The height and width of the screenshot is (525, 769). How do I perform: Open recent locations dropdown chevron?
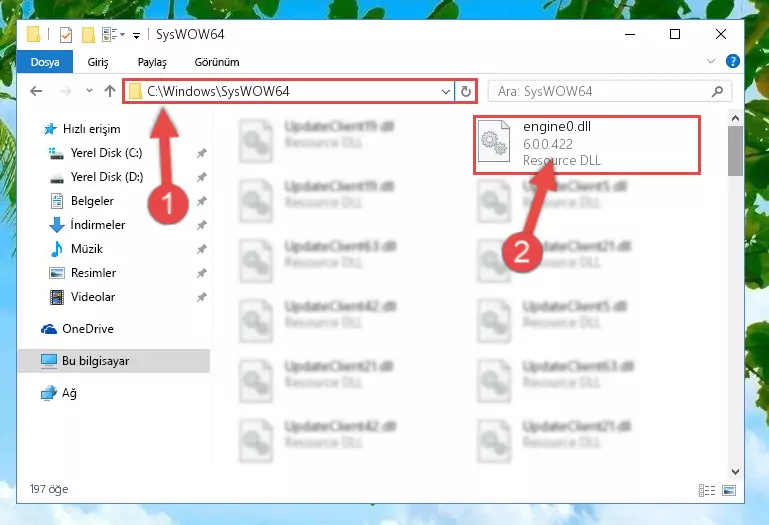89,90
